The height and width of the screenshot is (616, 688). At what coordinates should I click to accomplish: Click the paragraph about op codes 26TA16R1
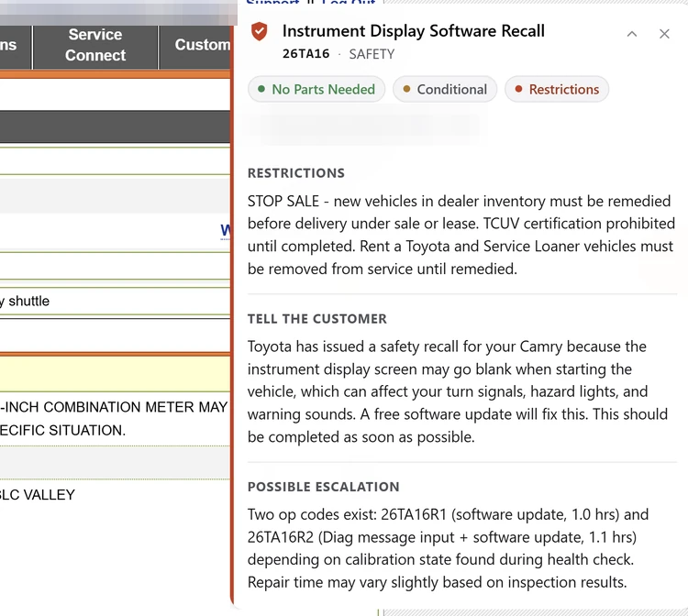click(448, 548)
